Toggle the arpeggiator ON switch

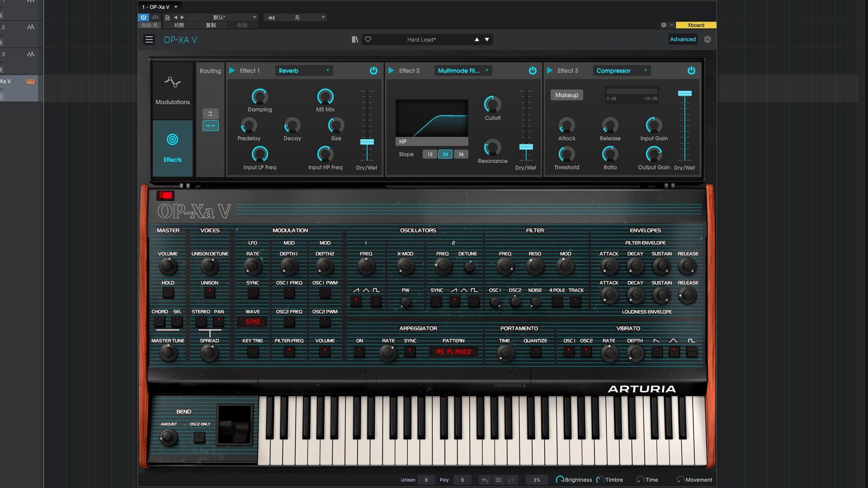tap(359, 351)
